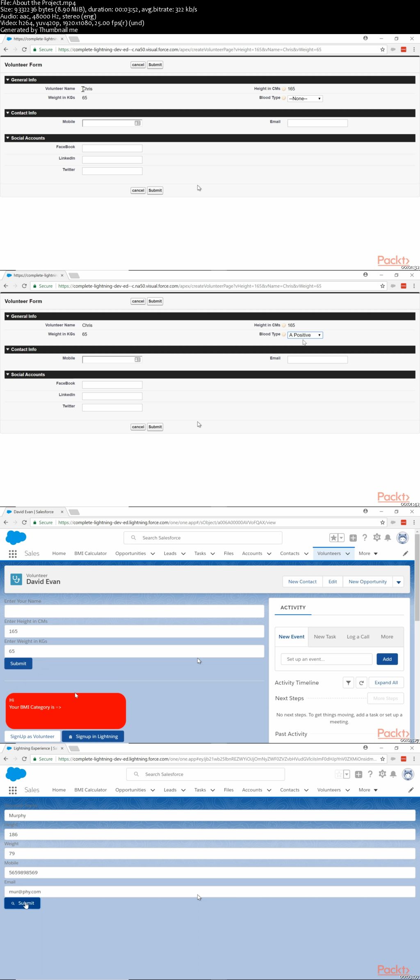Open notifications bell on Lightning Experience page
420x980 pixels.
coord(393,774)
